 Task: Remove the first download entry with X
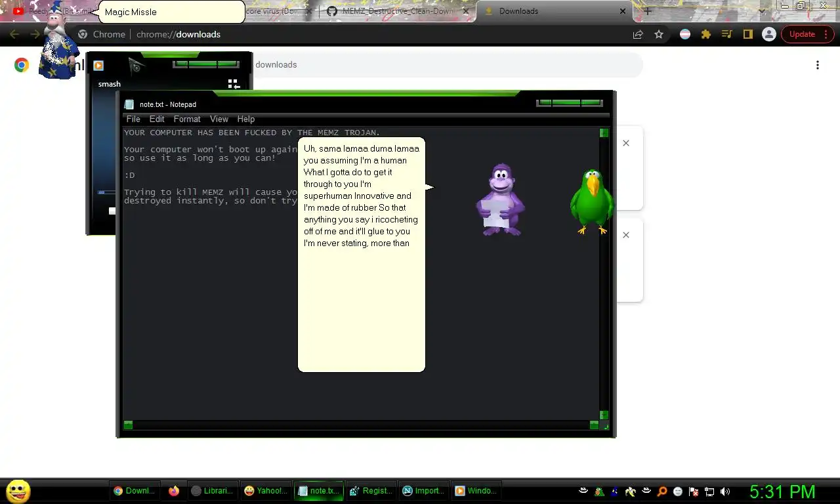[626, 143]
